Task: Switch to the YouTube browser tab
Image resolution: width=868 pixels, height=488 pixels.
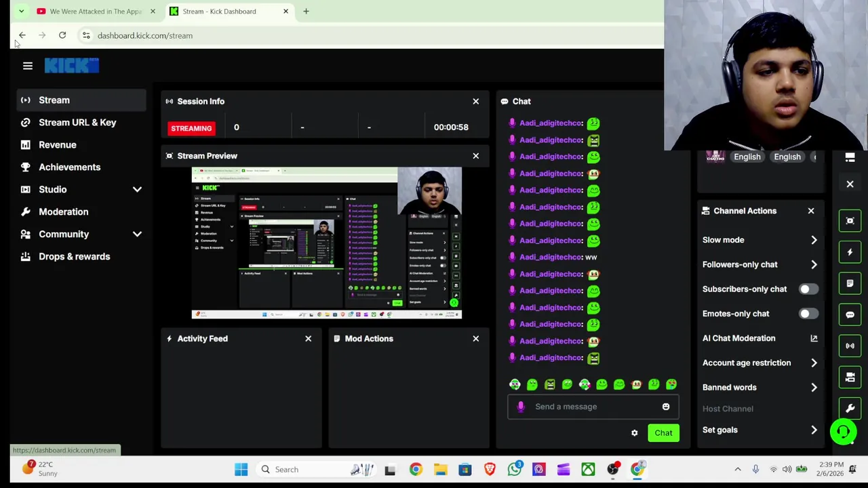Action: point(95,12)
